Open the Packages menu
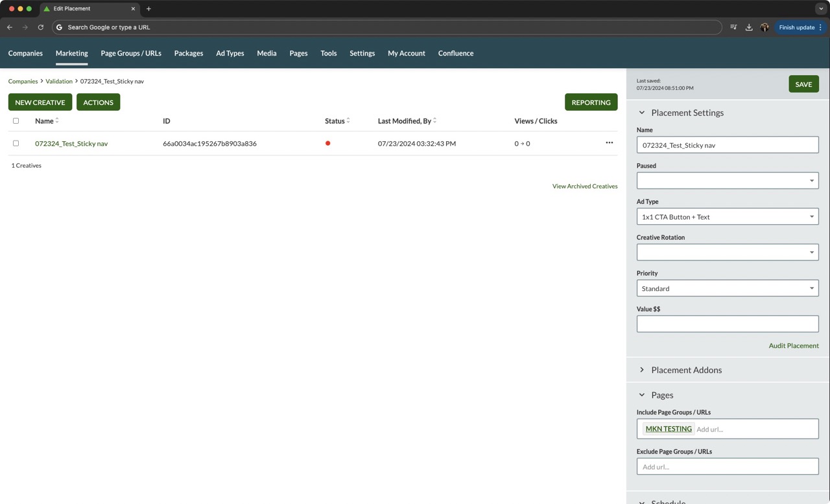Viewport: 830px width, 504px height. click(189, 53)
